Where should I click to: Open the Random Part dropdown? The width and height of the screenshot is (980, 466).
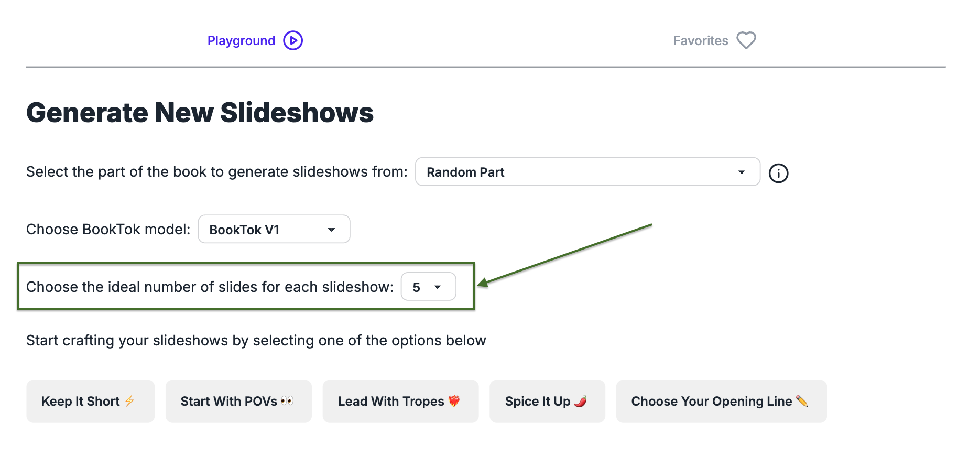587,171
